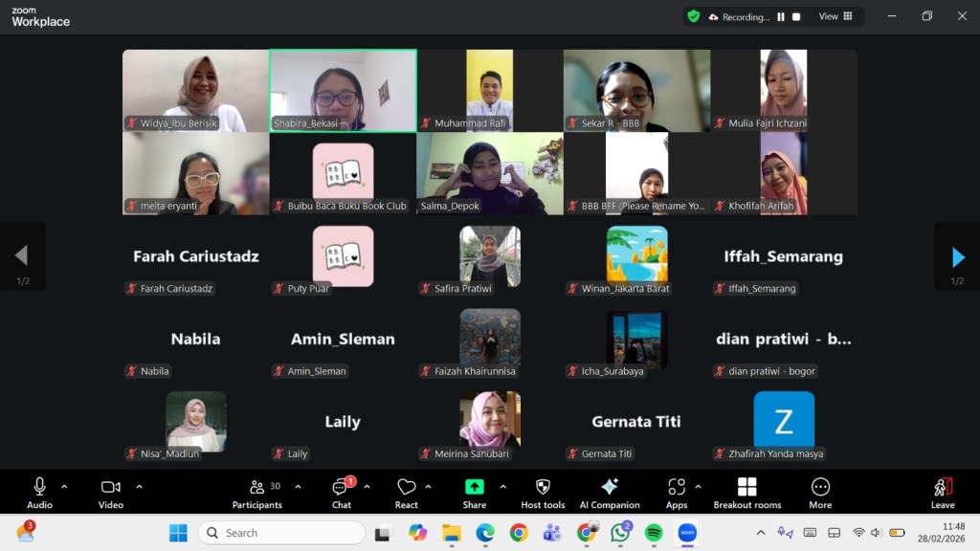This screenshot has height=551, width=980.
Task: Expand the Video options arrow
Action: coord(139,486)
